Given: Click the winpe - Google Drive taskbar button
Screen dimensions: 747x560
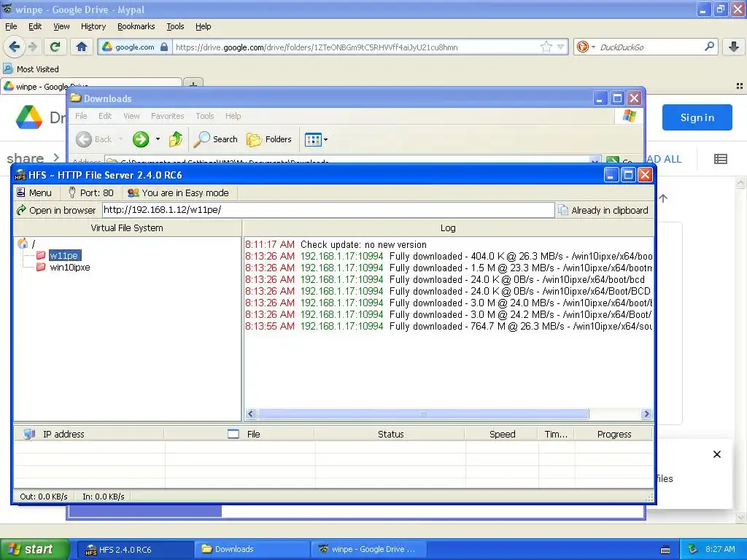Looking at the screenshot, I should point(368,549).
